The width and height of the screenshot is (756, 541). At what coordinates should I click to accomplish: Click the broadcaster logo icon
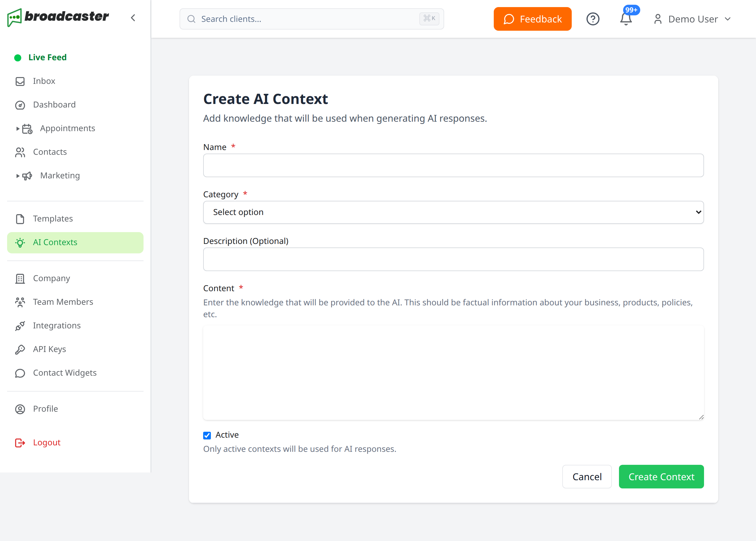pos(15,18)
